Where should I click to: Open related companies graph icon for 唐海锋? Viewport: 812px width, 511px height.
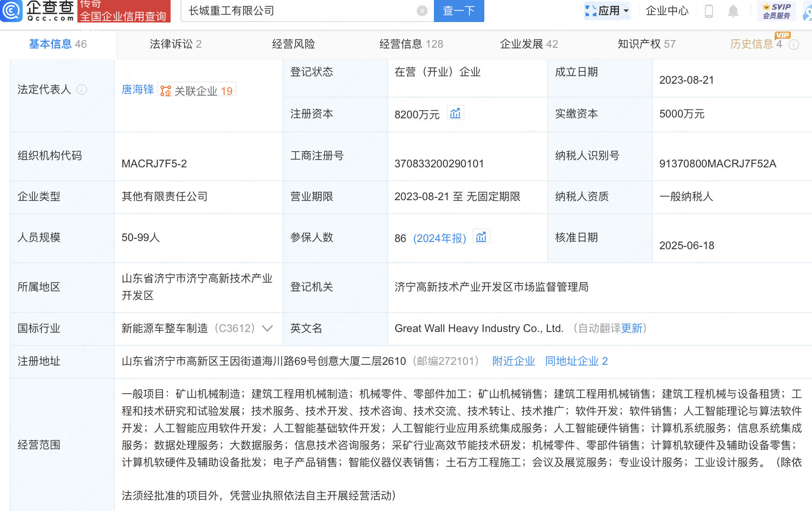pos(166,91)
